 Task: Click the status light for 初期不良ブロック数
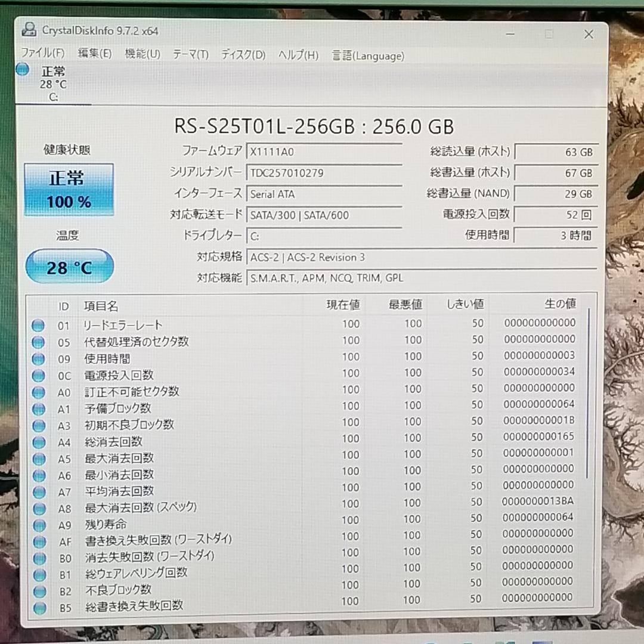[x=38, y=425]
